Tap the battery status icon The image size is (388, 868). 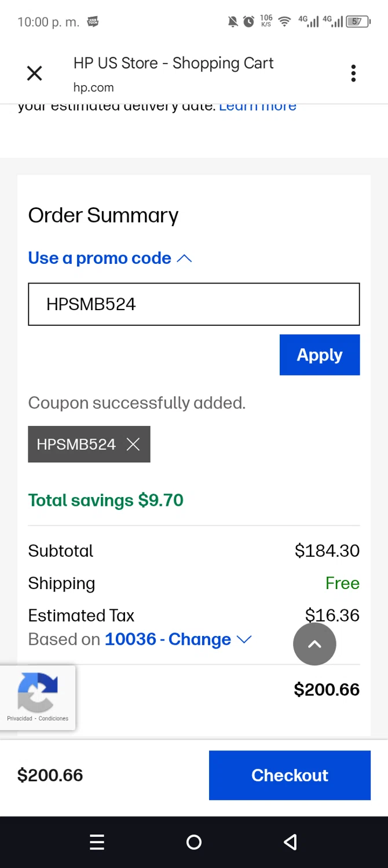[x=358, y=22]
